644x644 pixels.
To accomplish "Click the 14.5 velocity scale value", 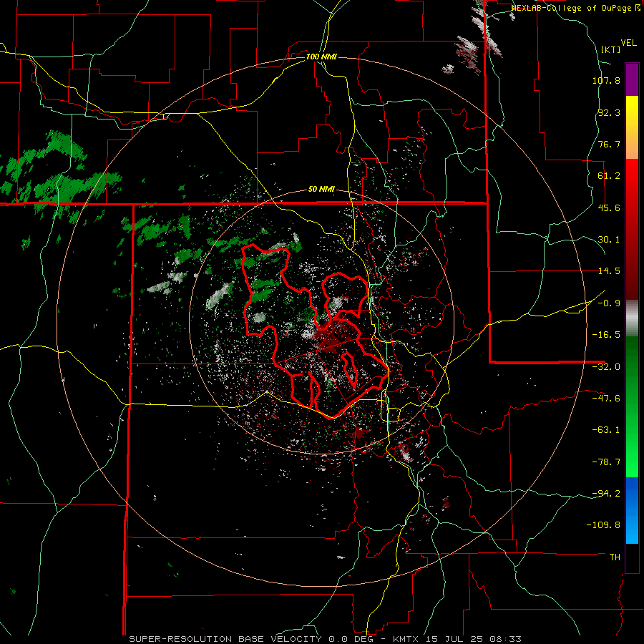I will click(x=609, y=271).
